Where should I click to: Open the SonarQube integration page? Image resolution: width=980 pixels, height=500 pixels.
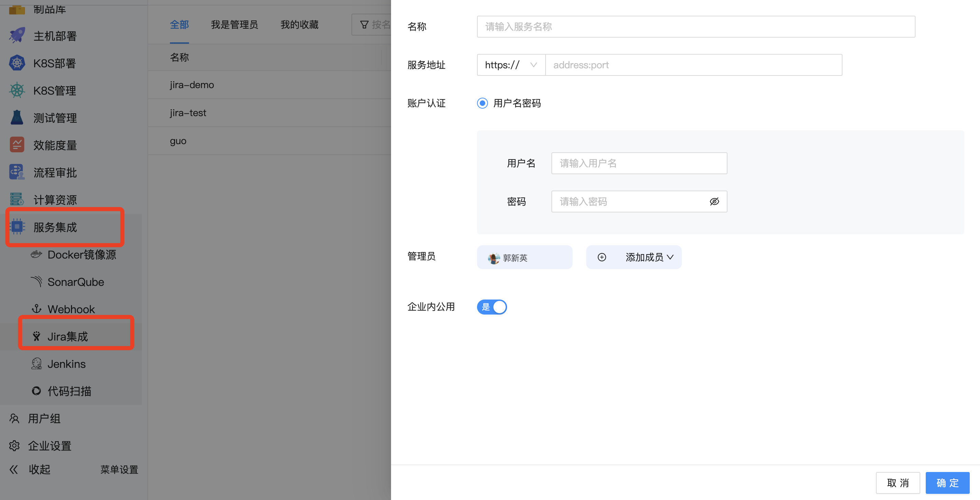(x=75, y=282)
